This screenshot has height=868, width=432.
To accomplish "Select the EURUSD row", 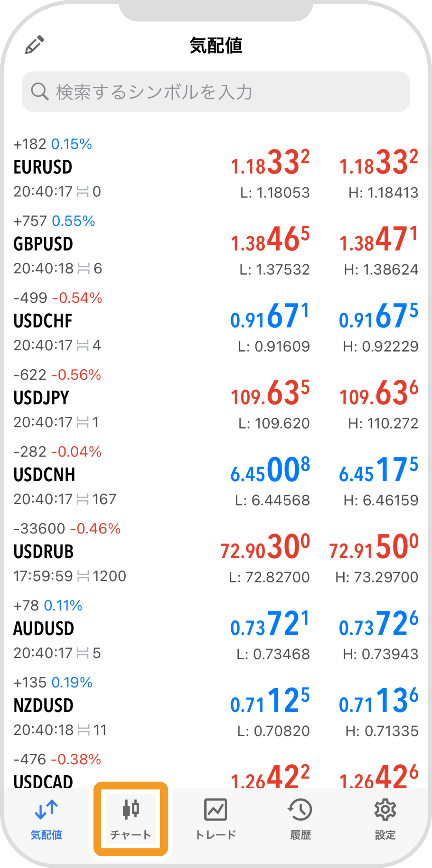I will [216, 168].
